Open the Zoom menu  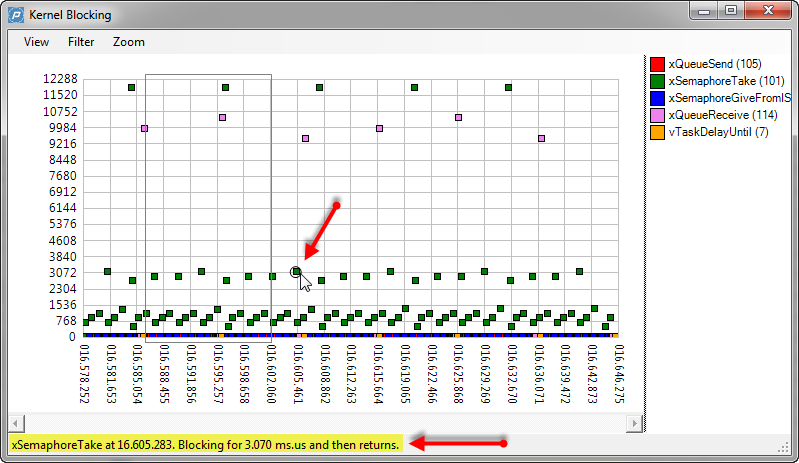[128, 42]
